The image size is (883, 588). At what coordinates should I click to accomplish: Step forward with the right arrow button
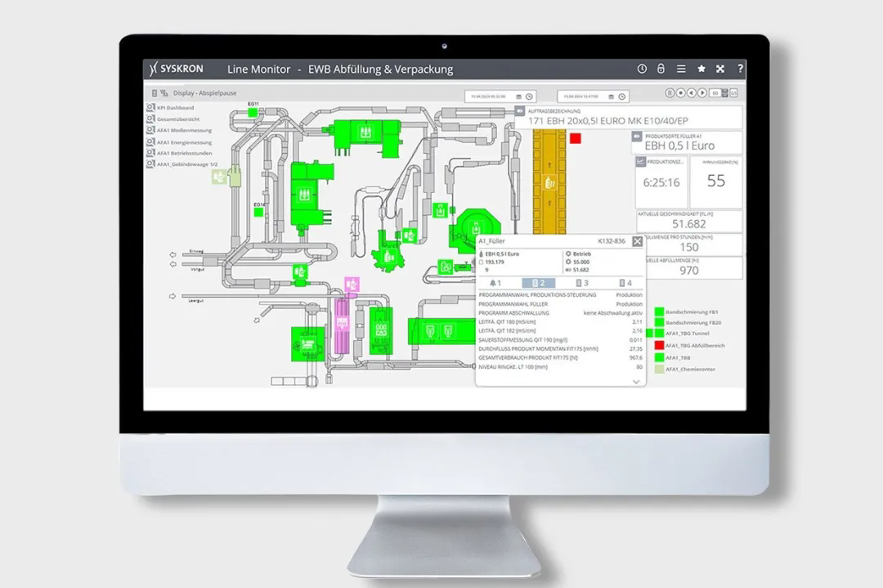click(702, 93)
